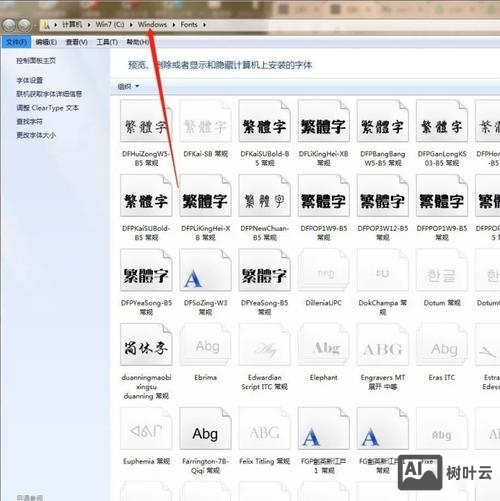Viewport: 500px width, 501px height.
Task: Go back with the Back arrow button
Action: point(9,25)
